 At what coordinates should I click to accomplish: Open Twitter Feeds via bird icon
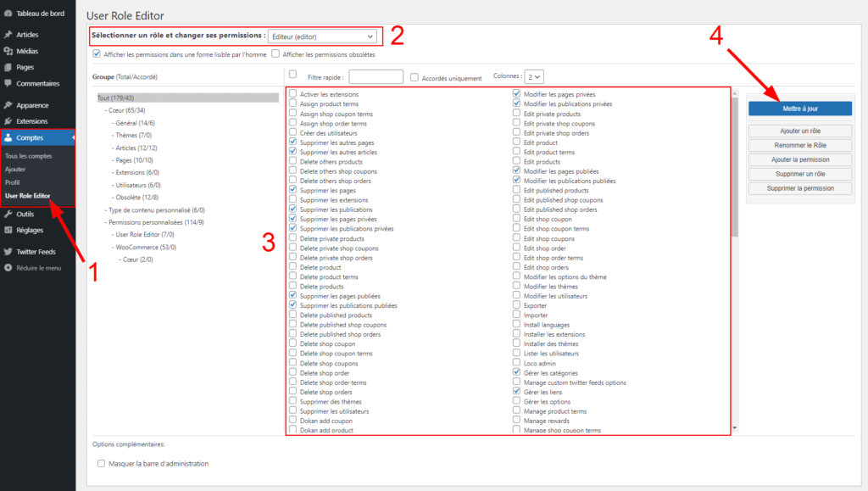pyautogui.click(x=8, y=252)
